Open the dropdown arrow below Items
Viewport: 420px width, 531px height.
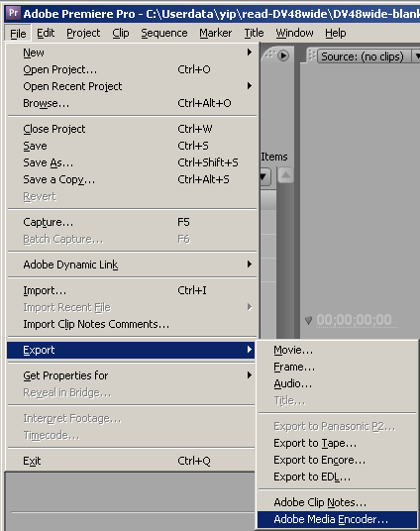[264, 176]
